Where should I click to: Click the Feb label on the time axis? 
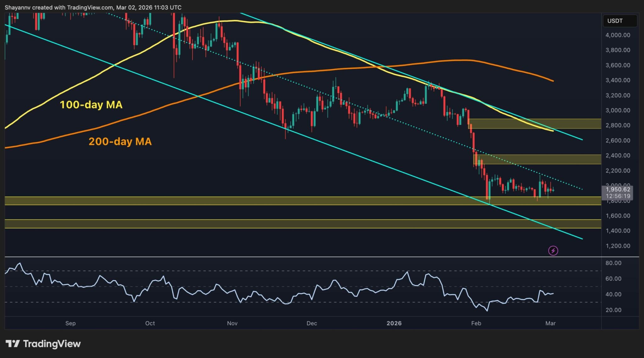(476, 323)
